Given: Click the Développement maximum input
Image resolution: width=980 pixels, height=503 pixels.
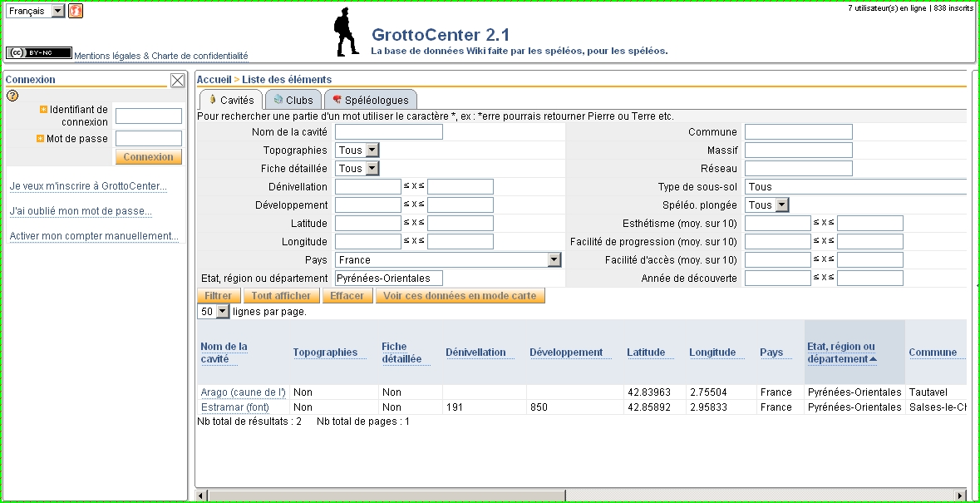Looking at the screenshot, I should click(x=460, y=205).
